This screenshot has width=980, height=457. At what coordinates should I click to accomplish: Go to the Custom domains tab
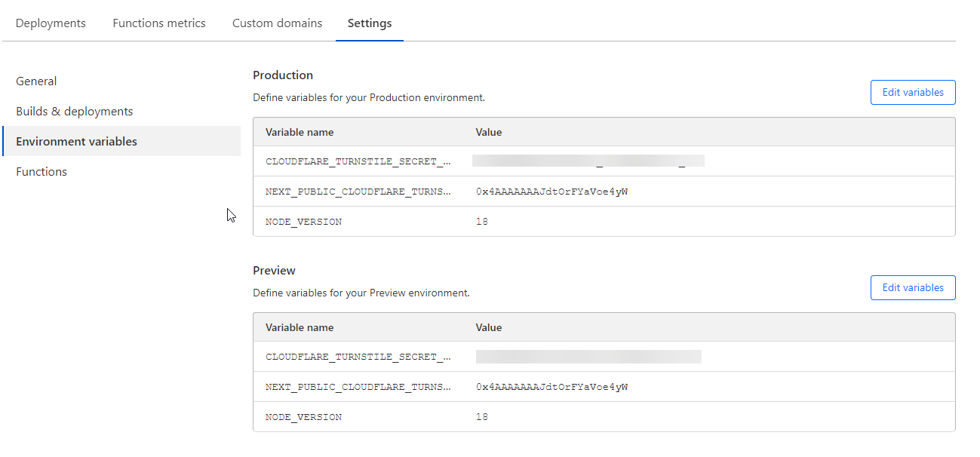(x=277, y=23)
